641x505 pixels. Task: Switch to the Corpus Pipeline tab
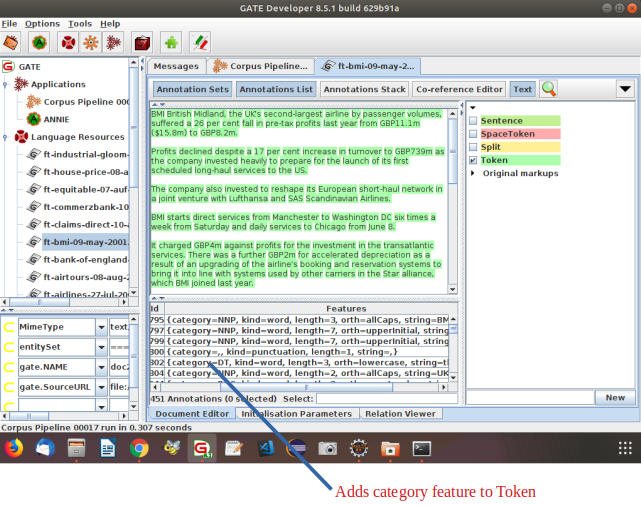pos(261,66)
